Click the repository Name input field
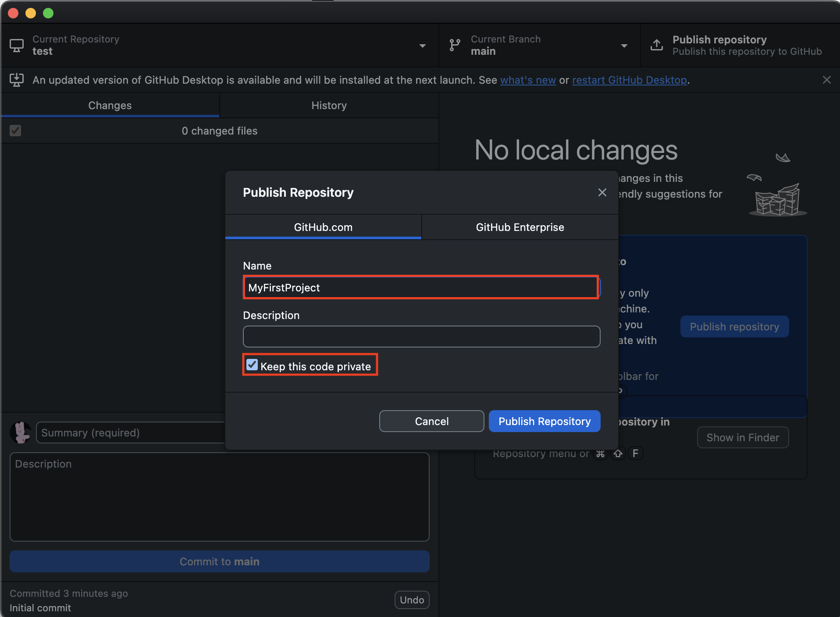 pos(421,287)
